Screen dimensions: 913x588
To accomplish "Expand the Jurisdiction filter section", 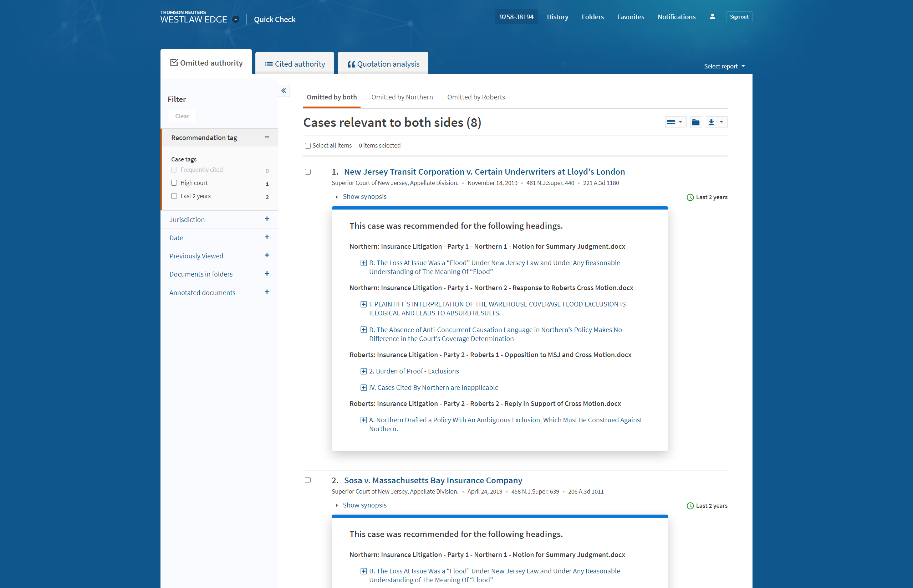I will tap(267, 219).
